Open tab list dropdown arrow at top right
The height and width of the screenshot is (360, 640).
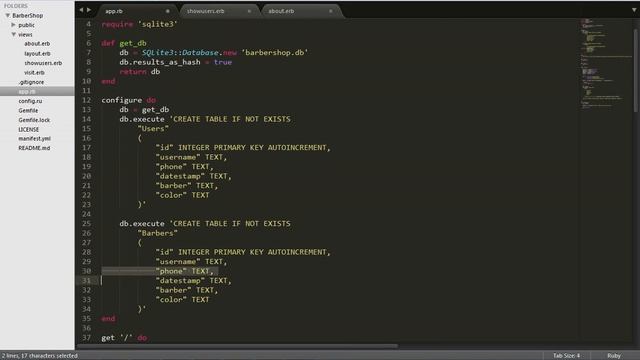click(x=634, y=10)
